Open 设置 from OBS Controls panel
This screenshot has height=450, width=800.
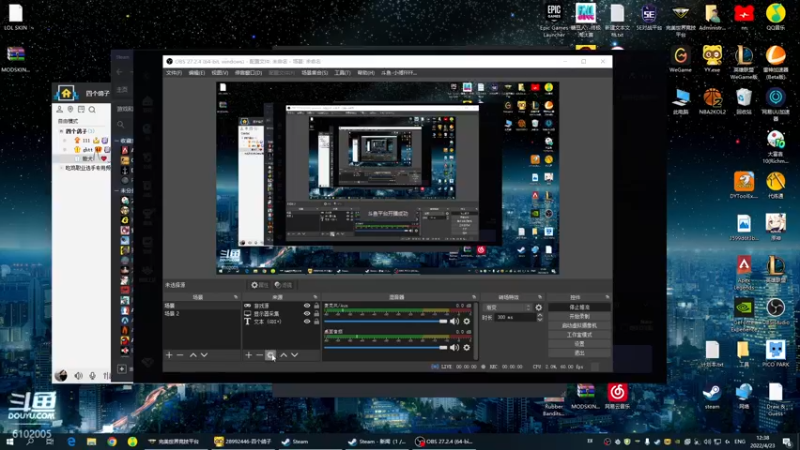pos(579,344)
